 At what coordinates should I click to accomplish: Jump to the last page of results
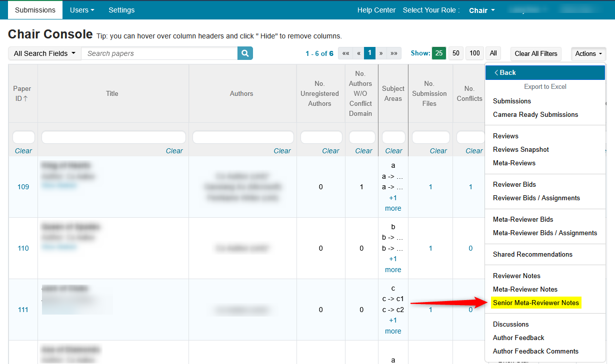tap(394, 53)
